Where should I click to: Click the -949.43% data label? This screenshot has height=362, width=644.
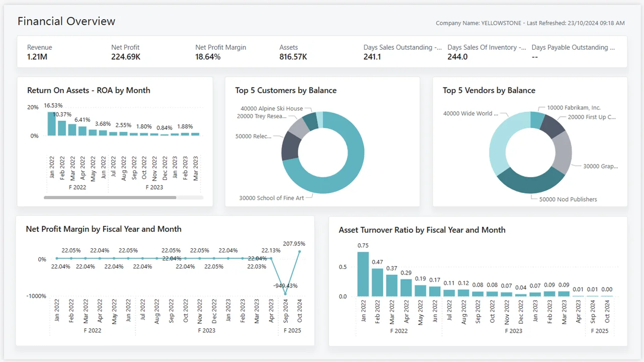click(x=286, y=286)
